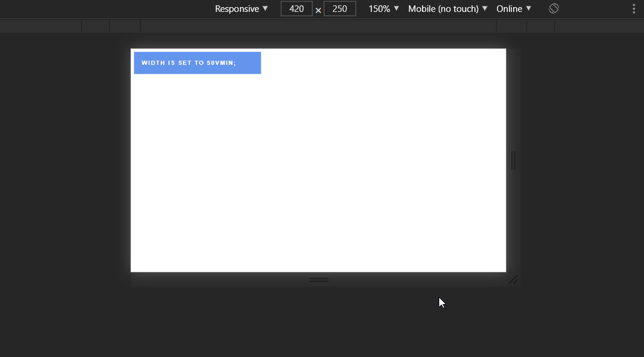Expand the 150% zoom dropdown
Viewport: 644px width, 357px height.
[x=384, y=9]
